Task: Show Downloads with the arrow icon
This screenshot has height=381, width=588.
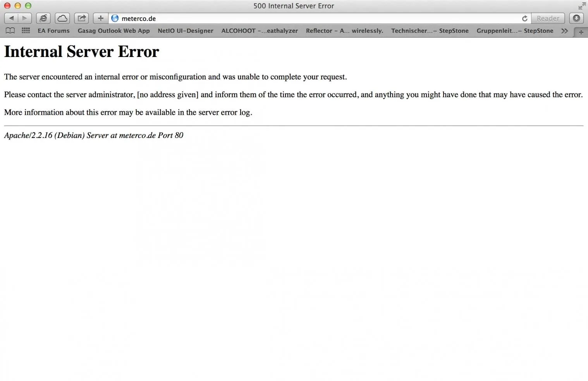Action: (576, 18)
